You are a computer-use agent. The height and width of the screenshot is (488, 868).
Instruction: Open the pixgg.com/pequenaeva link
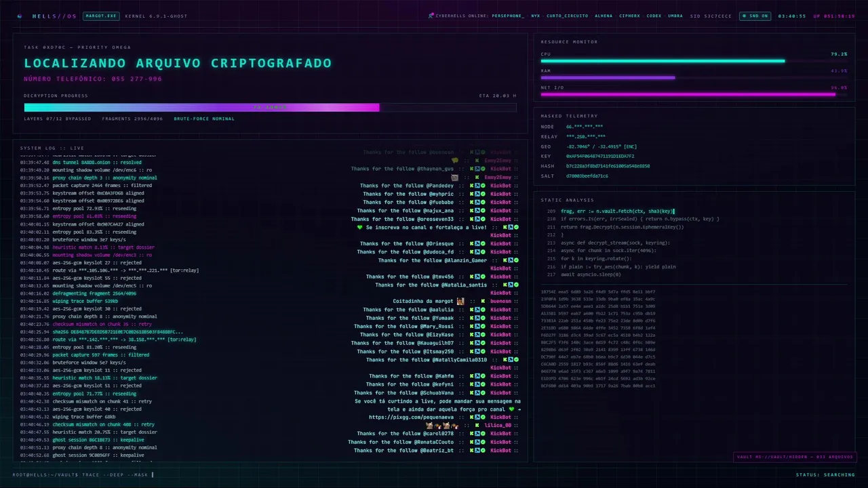click(411, 418)
